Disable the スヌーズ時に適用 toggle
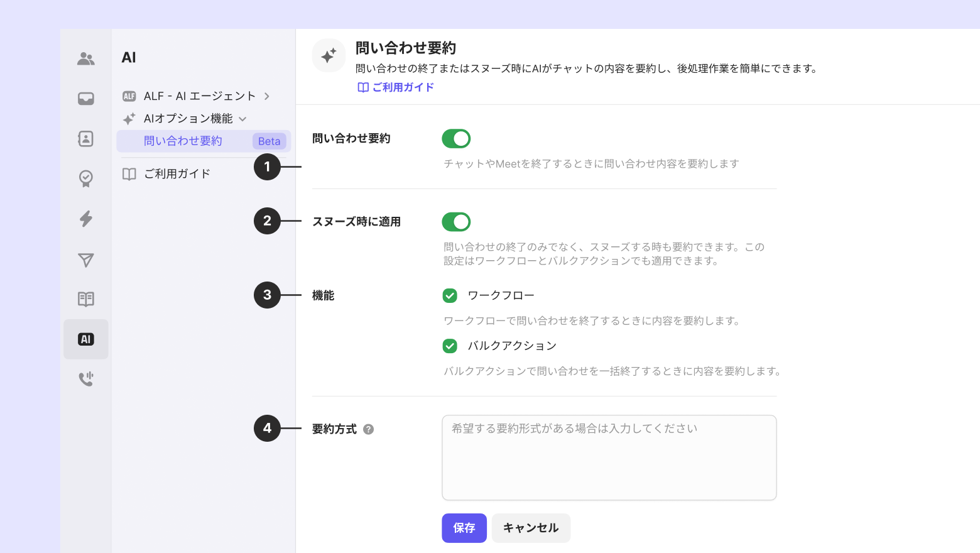Viewport: 980px width, 553px height. (456, 222)
